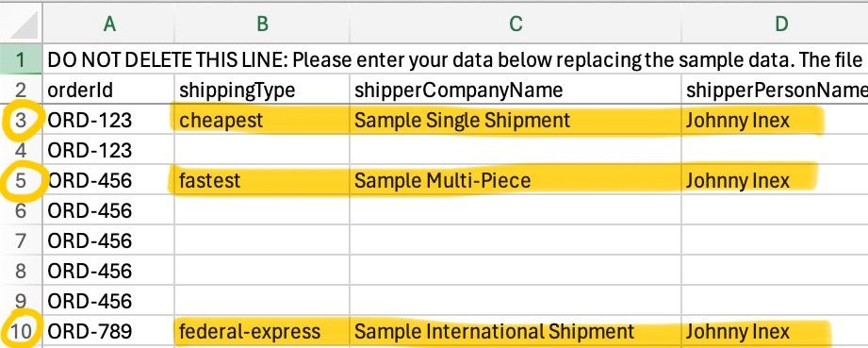Select column A header

click(109, 24)
